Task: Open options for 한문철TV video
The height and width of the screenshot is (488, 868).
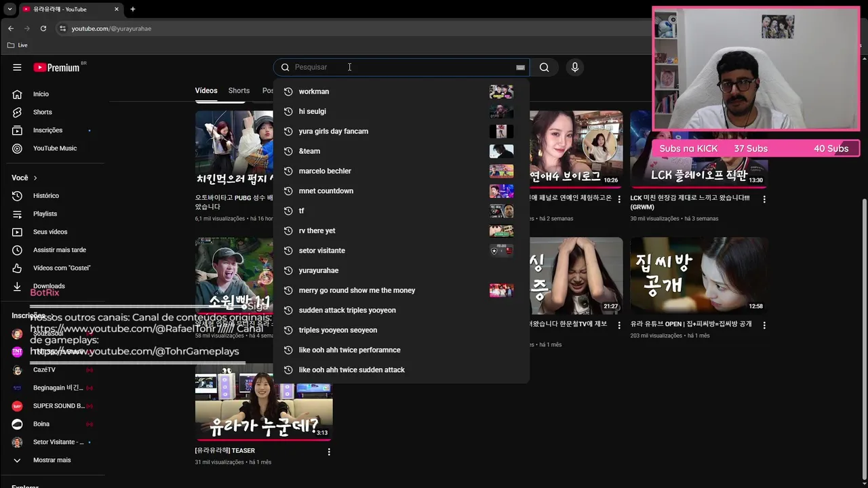Action: coord(618,325)
